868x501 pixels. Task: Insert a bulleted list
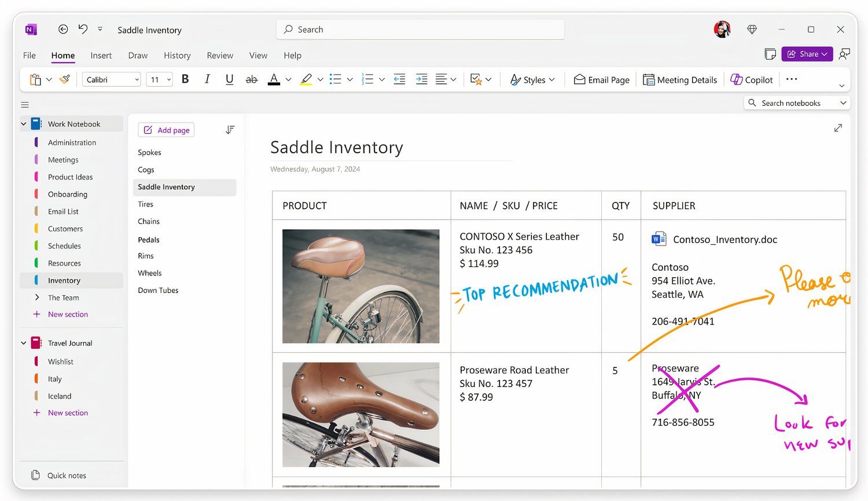pos(336,79)
